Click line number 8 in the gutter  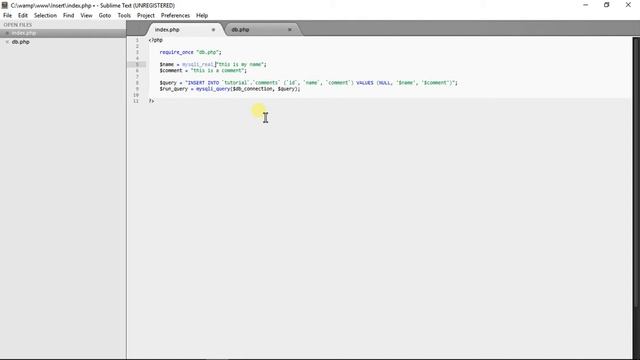click(137, 83)
